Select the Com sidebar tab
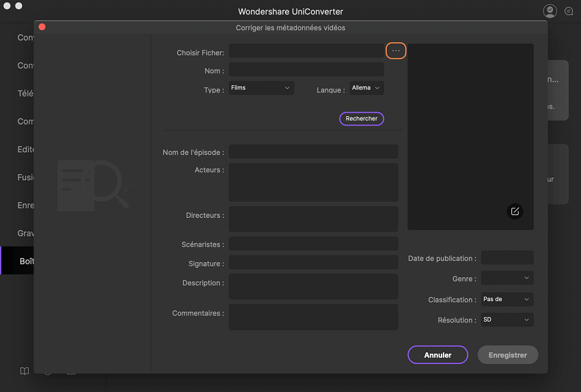This screenshot has width=581, height=392. click(x=17, y=122)
